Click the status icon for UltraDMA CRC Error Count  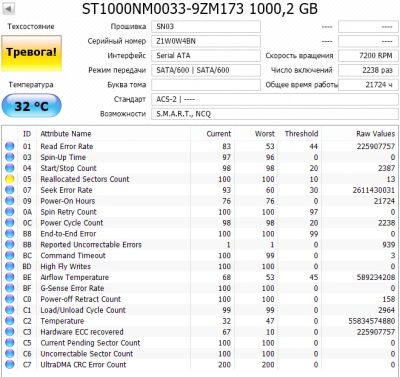coord(10,365)
